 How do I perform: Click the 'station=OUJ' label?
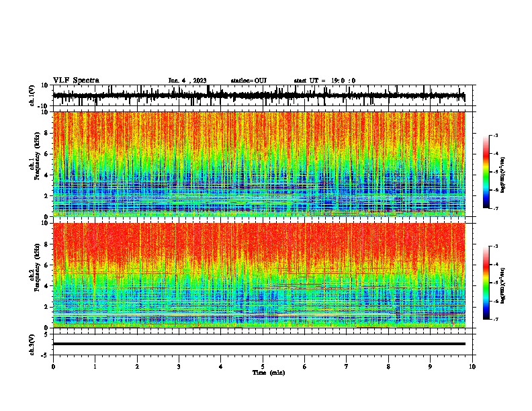(x=249, y=81)
